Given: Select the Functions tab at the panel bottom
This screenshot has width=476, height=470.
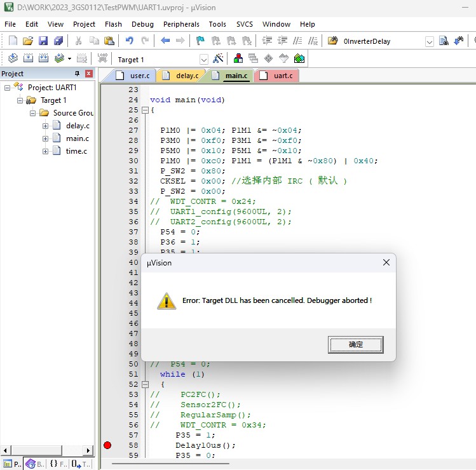Looking at the screenshot, I should coord(58,464).
